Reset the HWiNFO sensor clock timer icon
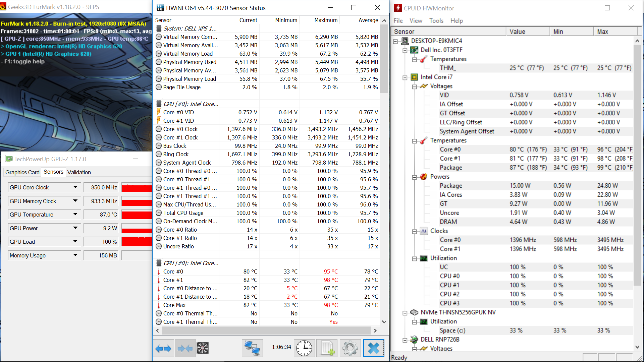 (x=304, y=348)
